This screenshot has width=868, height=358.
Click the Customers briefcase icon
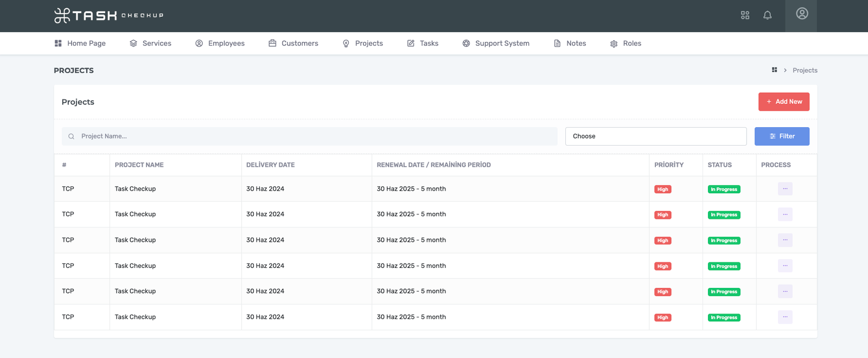click(x=272, y=43)
